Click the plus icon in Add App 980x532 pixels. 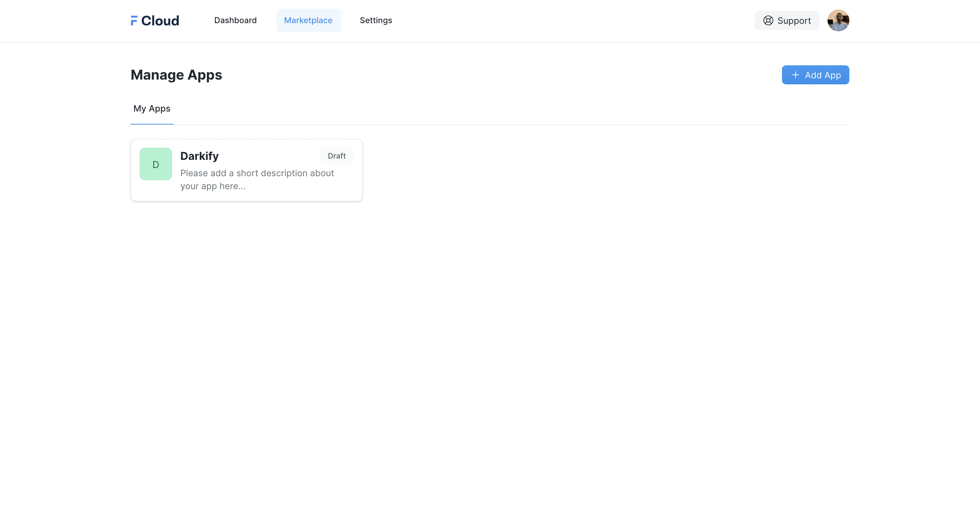click(x=795, y=75)
